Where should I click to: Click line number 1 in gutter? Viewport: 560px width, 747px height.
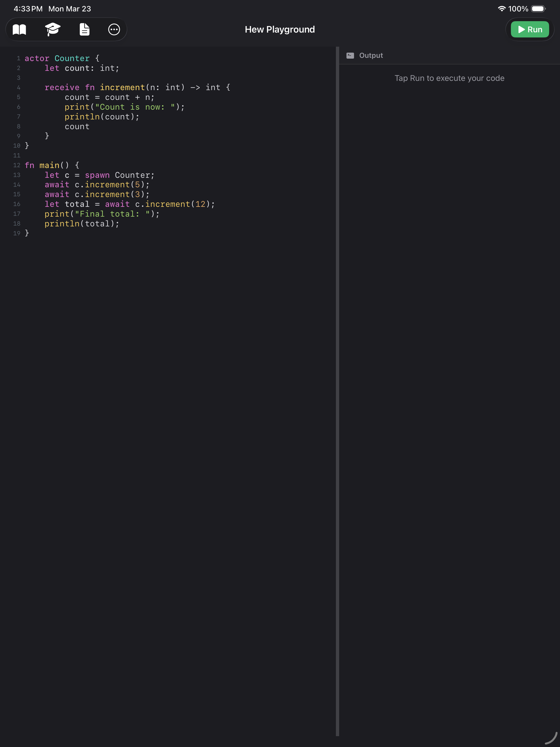18,58
